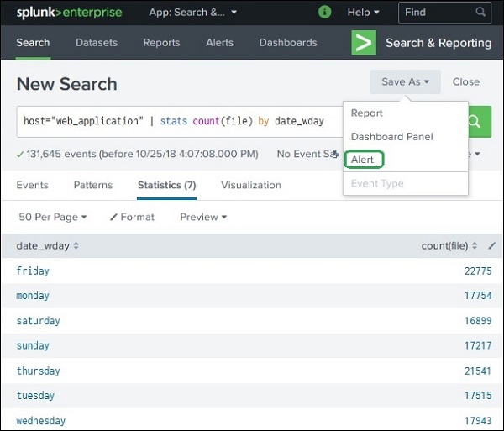The height and width of the screenshot is (431, 504).
Task: Click the splunk>enterprise logo
Action: pyautogui.click(x=69, y=13)
